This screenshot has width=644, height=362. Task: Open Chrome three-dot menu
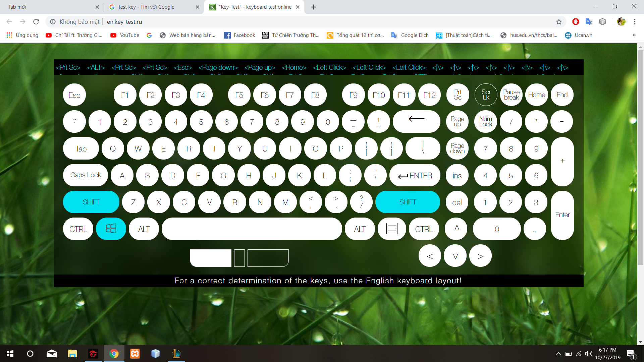tap(635, 22)
